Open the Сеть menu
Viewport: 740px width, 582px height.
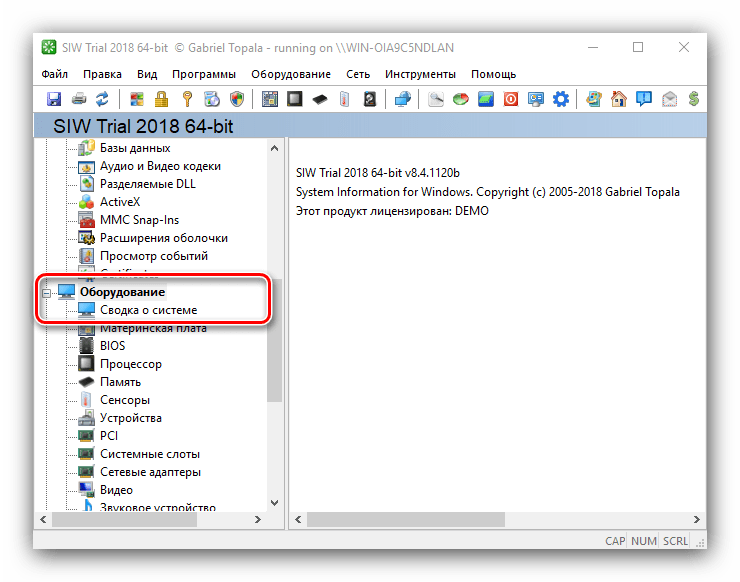tap(358, 74)
